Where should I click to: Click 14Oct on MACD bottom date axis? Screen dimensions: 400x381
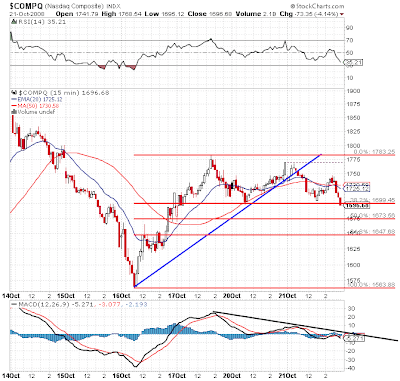pos(10,376)
